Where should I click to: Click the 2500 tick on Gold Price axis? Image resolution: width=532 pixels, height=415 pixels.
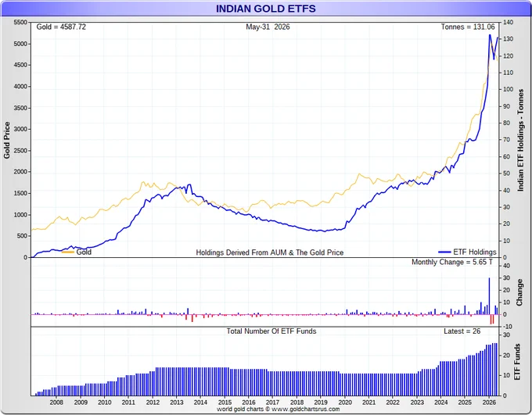[x=20, y=151]
